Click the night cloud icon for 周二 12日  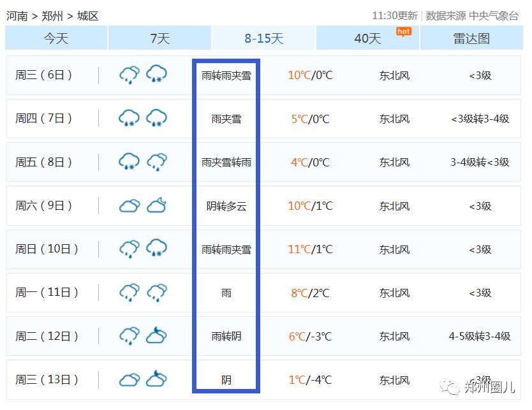(156, 336)
